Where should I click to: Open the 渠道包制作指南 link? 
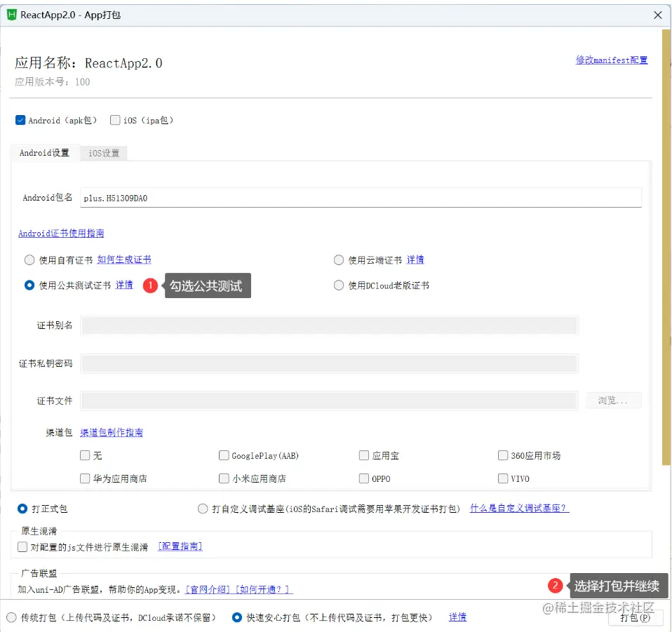pos(112,432)
